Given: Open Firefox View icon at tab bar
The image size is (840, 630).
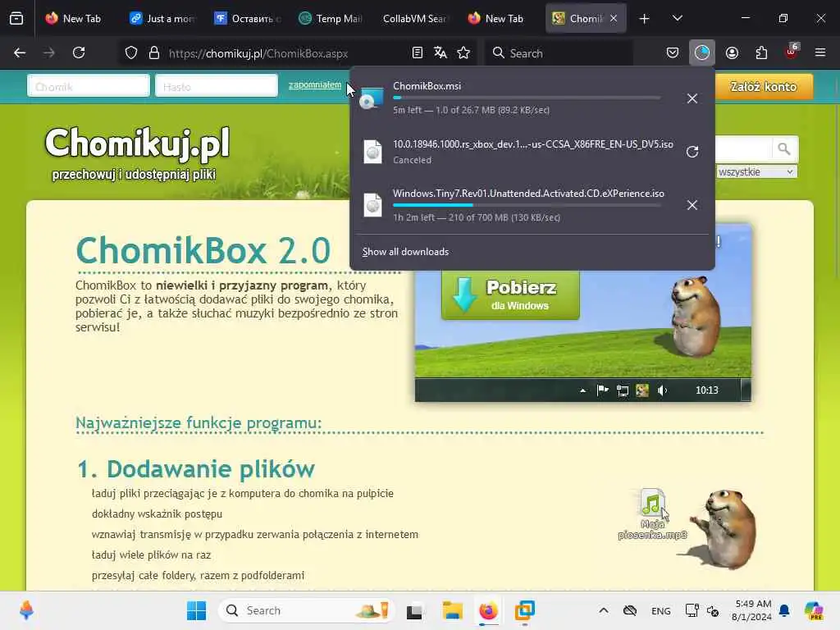Looking at the screenshot, I should pos(16,19).
